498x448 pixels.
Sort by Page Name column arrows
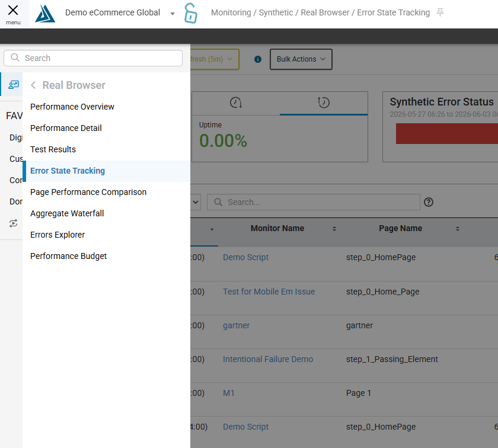coord(458,229)
